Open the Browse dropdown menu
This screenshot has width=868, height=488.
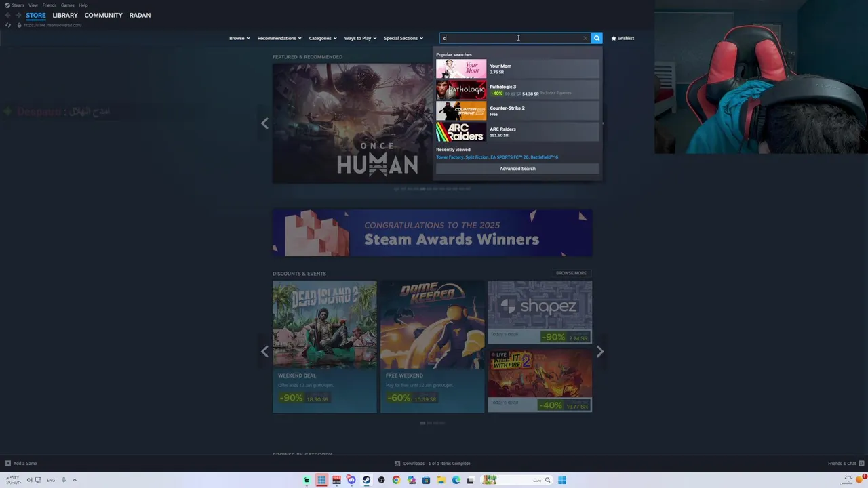(239, 38)
